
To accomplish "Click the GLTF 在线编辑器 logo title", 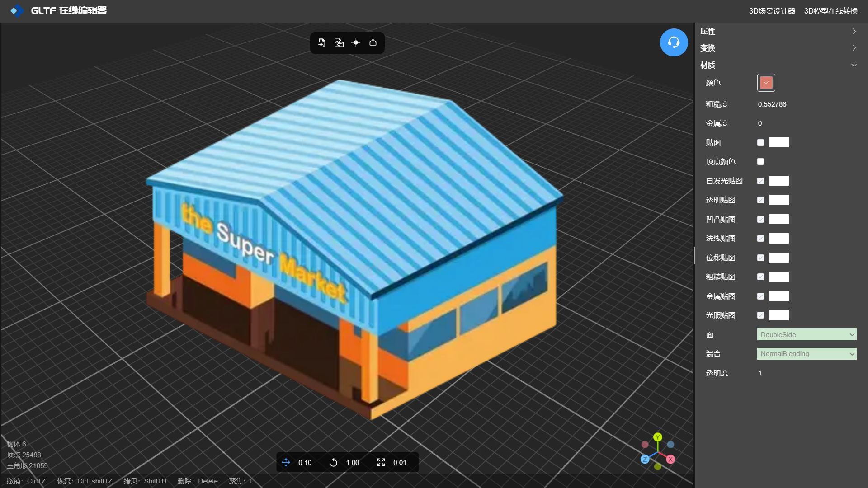I will 68,10.
